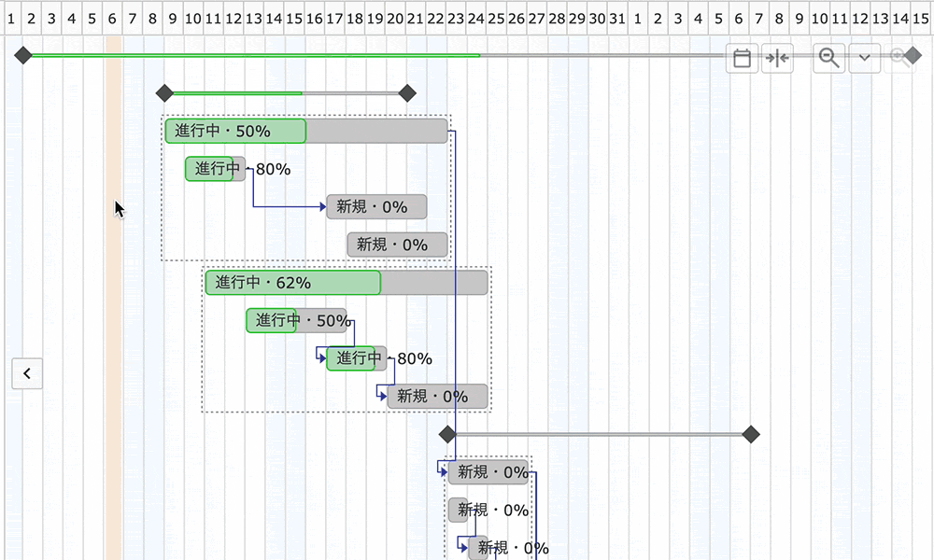
Task: Click the start diamond of the topmost summary bar
Action: pyautogui.click(x=23, y=55)
